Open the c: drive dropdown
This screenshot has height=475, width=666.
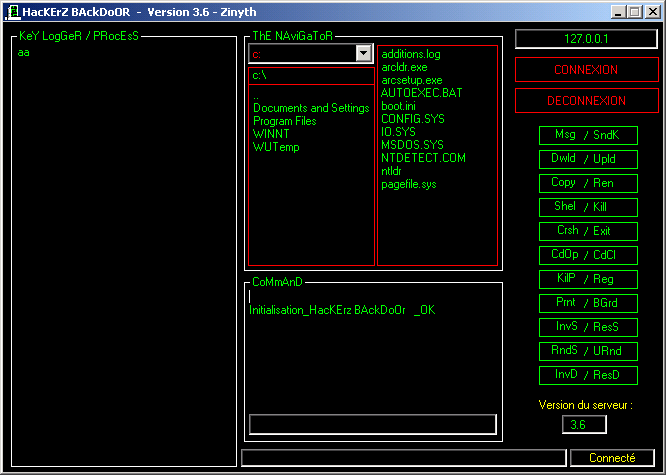(363, 53)
